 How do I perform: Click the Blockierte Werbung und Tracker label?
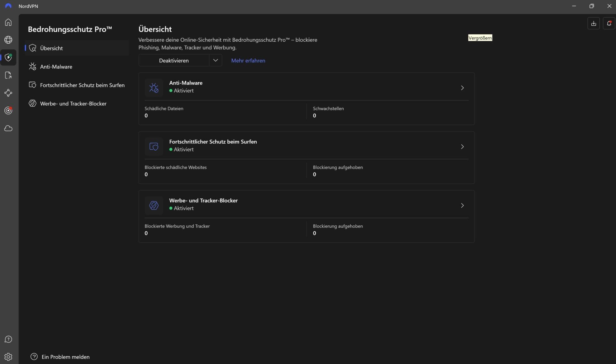(177, 226)
